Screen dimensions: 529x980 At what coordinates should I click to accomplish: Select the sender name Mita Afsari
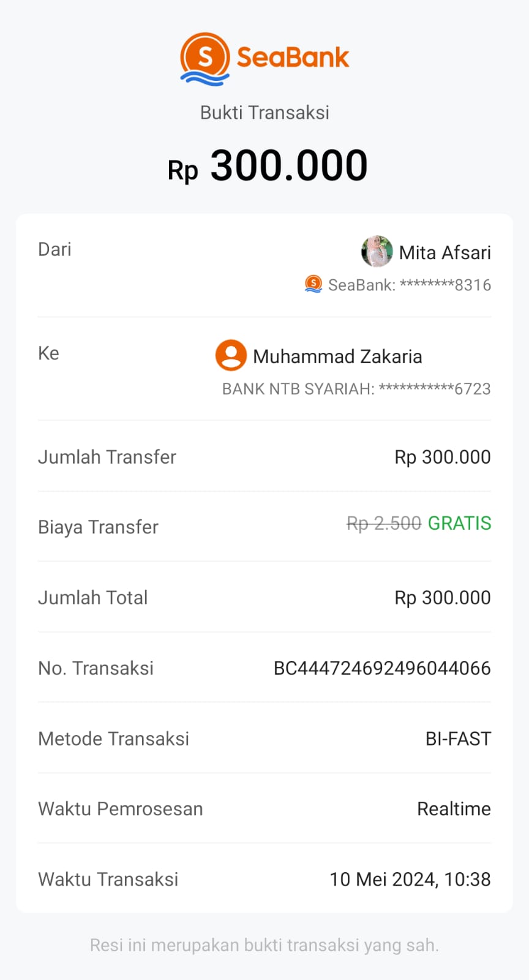tap(445, 252)
